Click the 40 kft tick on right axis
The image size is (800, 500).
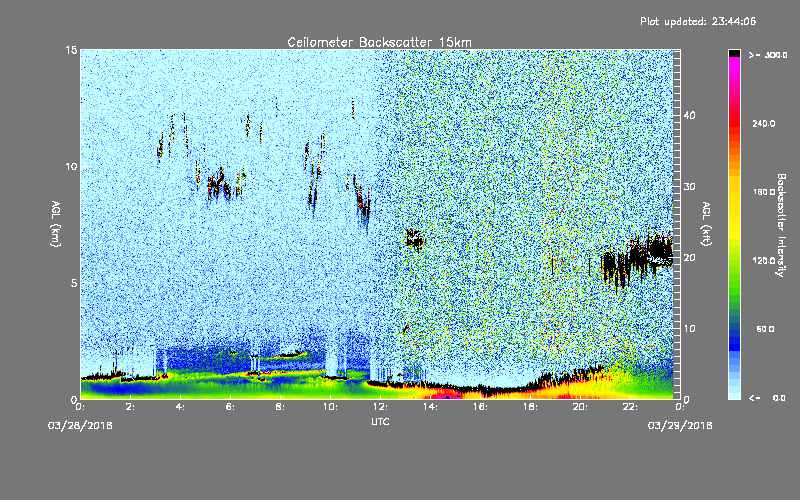(x=689, y=115)
